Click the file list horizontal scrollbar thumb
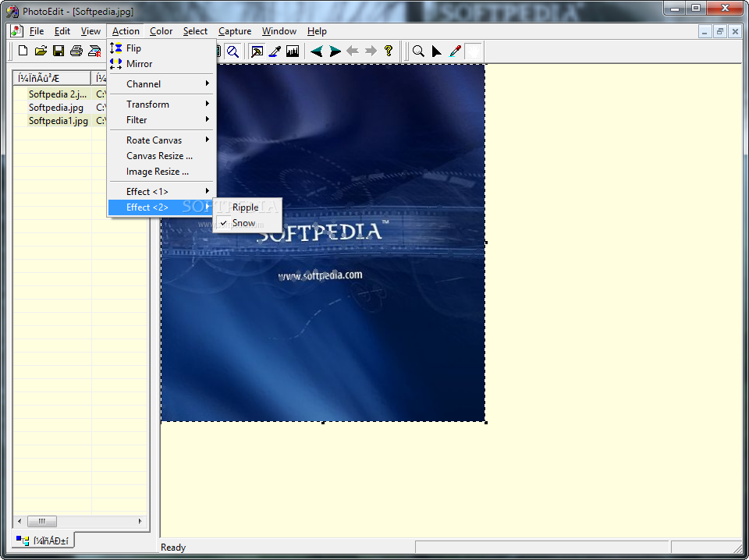The height and width of the screenshot is (560, 749). pyautogui.click(x=41, y=521)
